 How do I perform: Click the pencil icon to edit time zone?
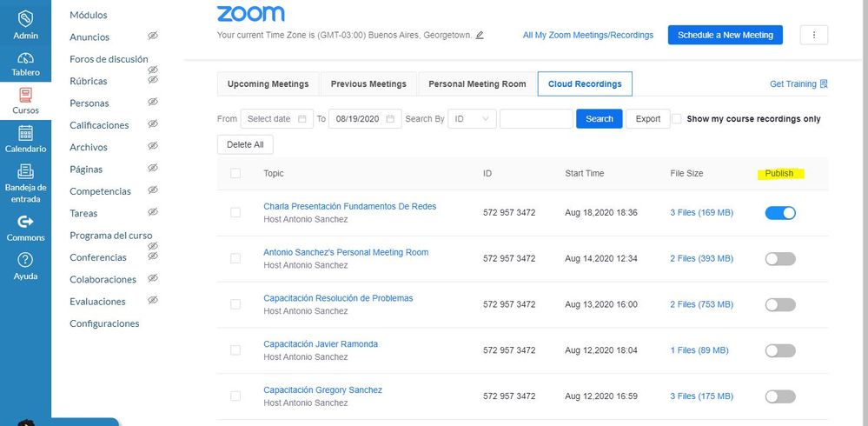(480, 36)
